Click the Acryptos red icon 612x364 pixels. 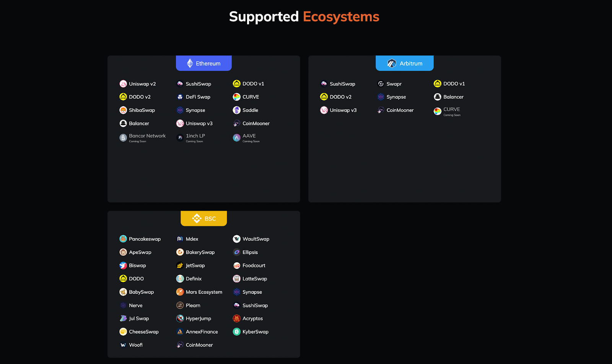pyautogui.click(x=237, y=318)
